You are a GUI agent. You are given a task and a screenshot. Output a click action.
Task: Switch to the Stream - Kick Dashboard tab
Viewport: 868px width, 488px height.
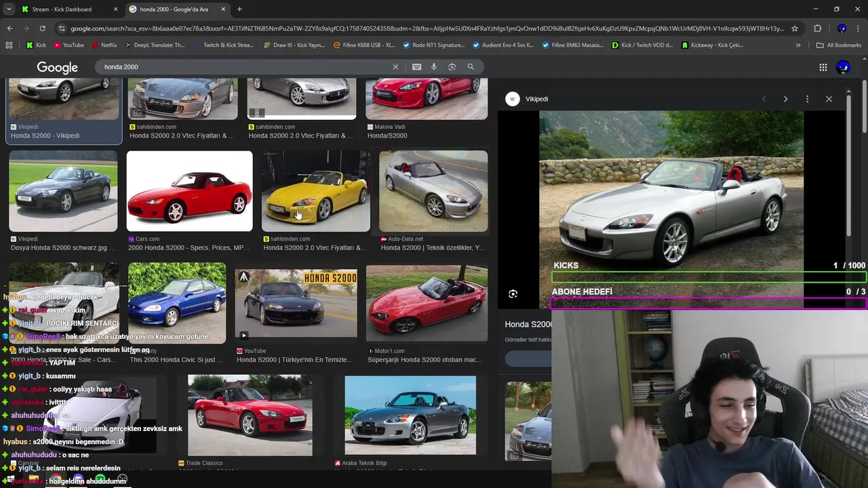[x=61, y=9]
